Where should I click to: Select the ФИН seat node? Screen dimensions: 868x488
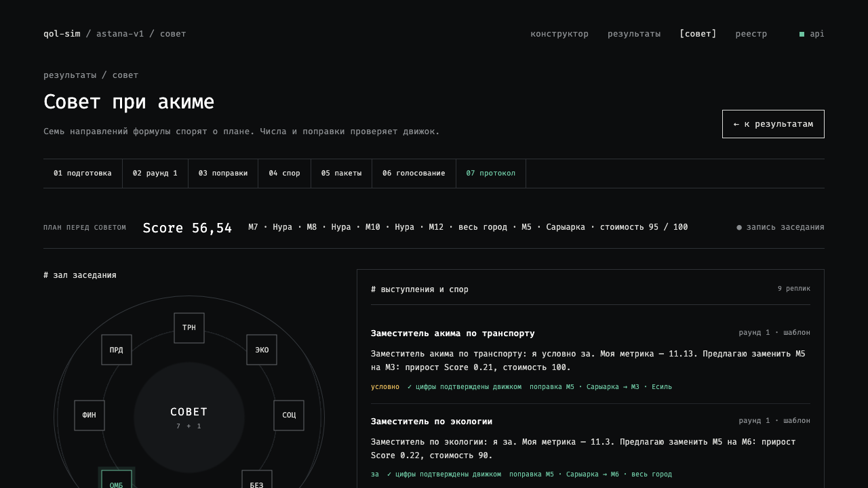(90, 415)
